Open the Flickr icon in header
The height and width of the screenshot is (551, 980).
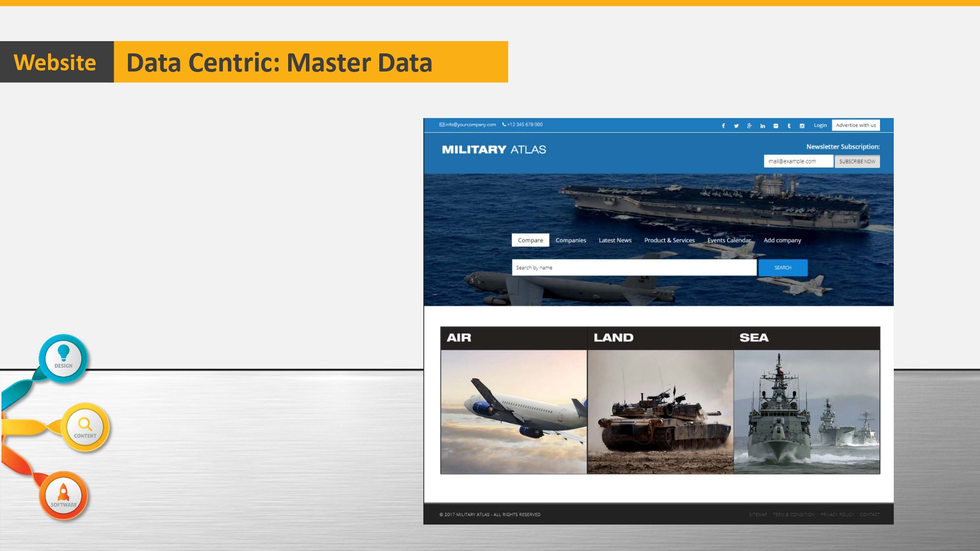776,126
